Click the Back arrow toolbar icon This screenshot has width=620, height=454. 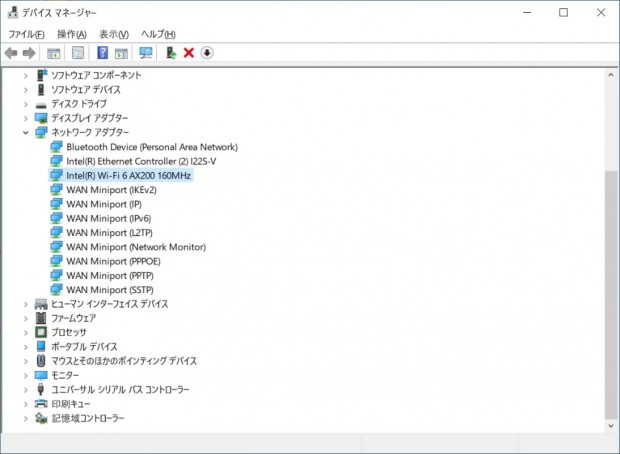point(11,53)
